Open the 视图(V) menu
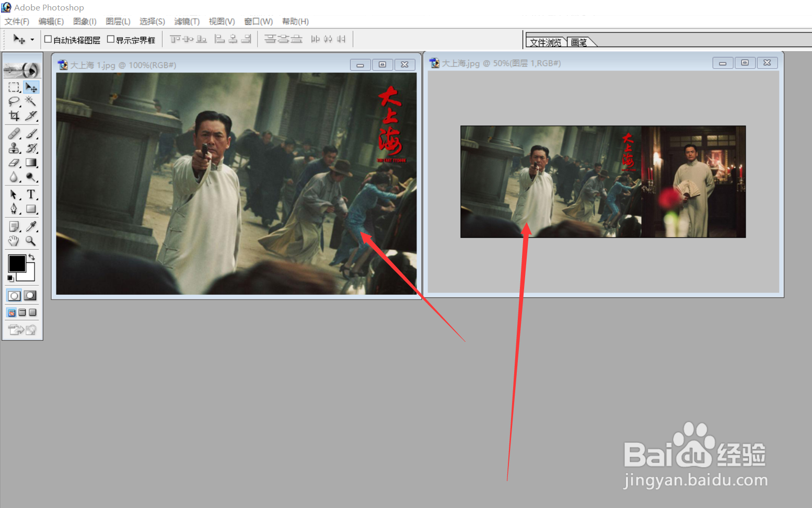The height and width of the screenshot is (508, 812). tap(222, 21)
